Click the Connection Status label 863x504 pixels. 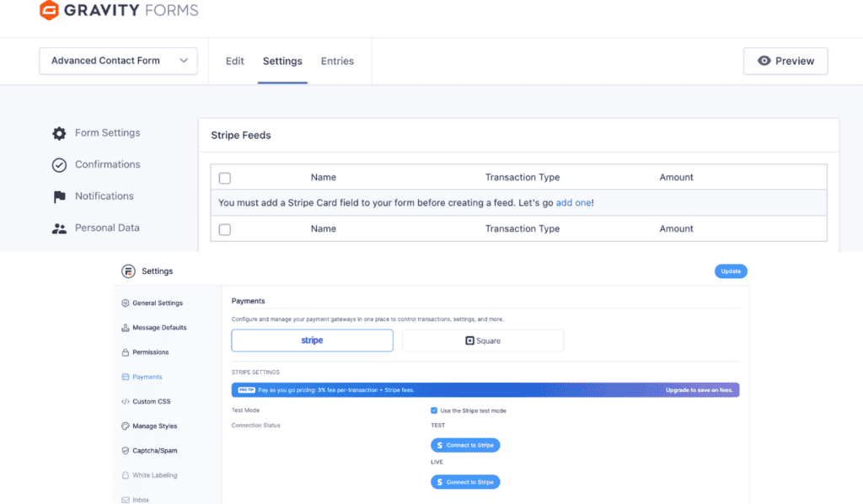point(256,426)
